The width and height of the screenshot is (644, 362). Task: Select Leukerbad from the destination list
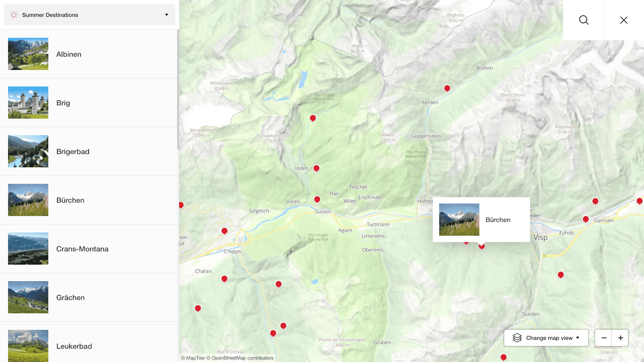[74, 346]
